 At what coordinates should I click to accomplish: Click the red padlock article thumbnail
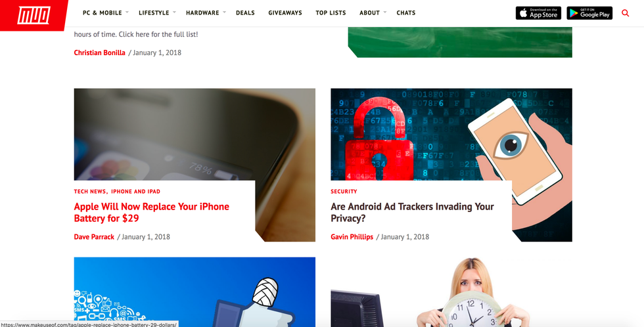click(451, 135)
